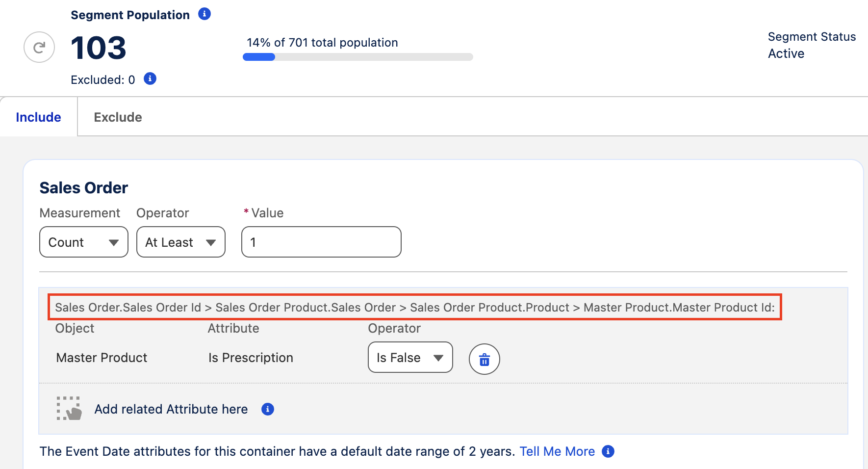868x469 pixels.
Task: Open the Add related Attribute info tooltip
Action: [268, 409]
